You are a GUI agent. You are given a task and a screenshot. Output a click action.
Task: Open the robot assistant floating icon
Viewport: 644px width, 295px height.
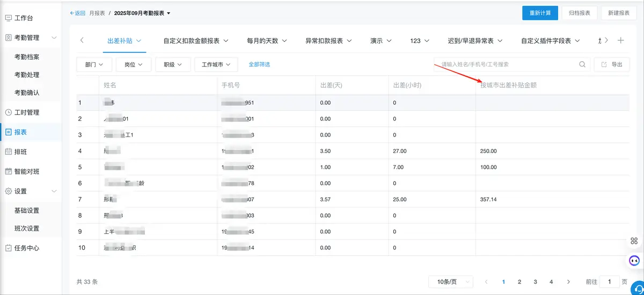(x=634, y=261)
